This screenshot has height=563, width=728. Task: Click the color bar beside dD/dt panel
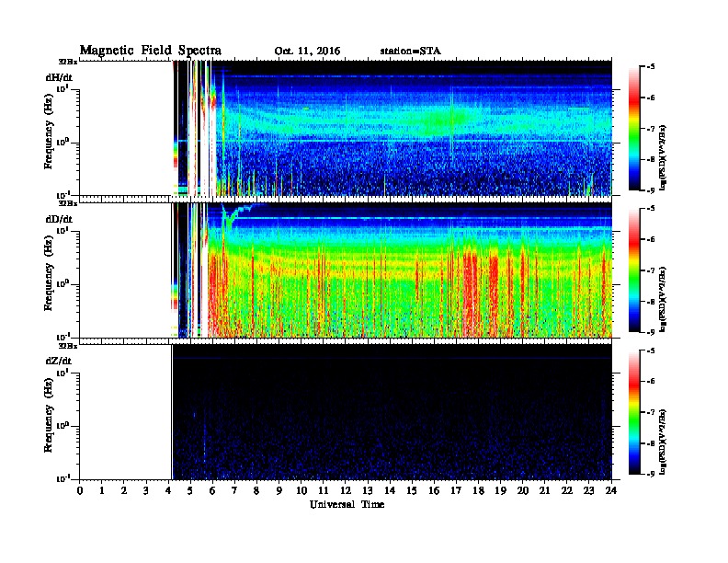tap(634, 270)
